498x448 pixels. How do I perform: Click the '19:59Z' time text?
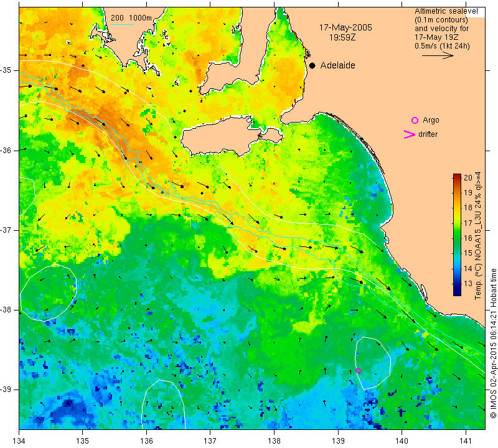[342, 37]
